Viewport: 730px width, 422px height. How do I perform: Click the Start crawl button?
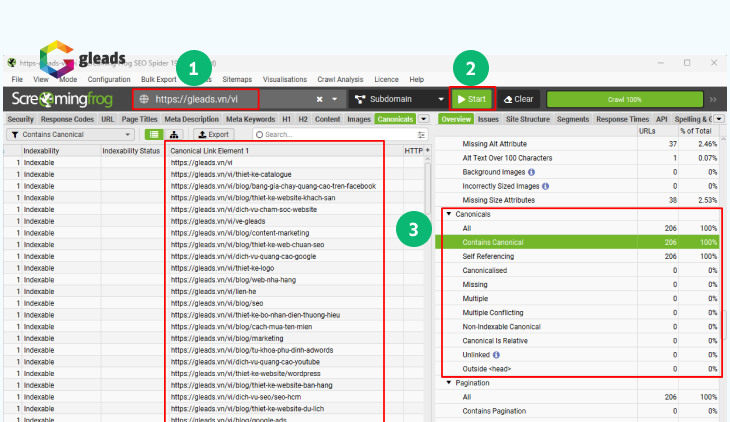[x=472, y=99]
